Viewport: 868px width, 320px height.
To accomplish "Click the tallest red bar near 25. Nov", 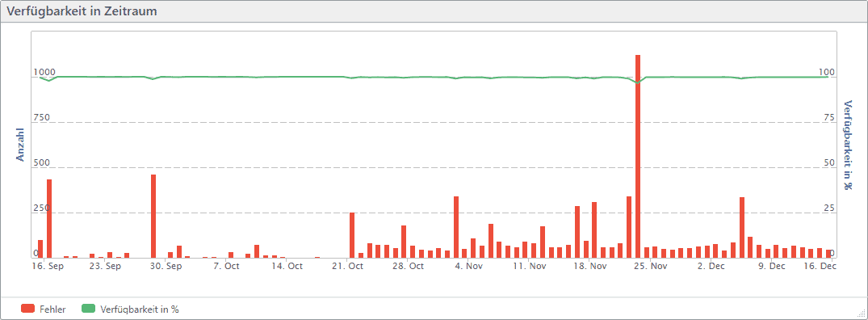I will pos(638,156).
